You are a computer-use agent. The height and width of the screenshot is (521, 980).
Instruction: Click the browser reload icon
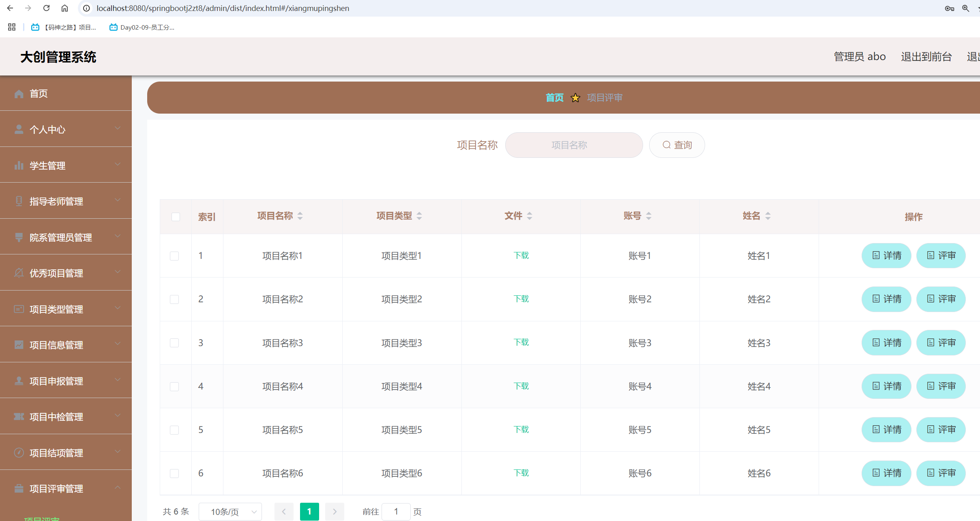coord(46,8)
